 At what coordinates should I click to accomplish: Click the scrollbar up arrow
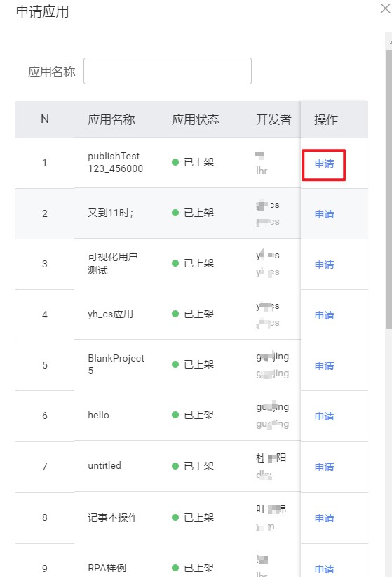tap(390, 42)
